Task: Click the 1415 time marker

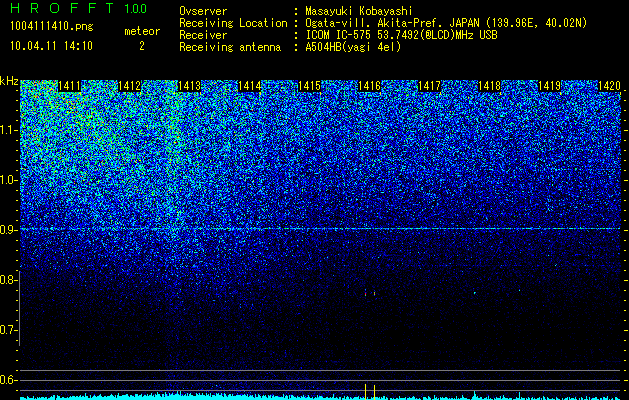Action: (309, 86)
